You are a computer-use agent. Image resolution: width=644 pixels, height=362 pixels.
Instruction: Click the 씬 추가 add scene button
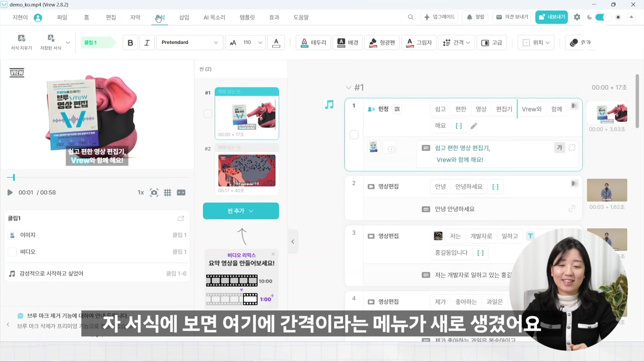(241, 211)
